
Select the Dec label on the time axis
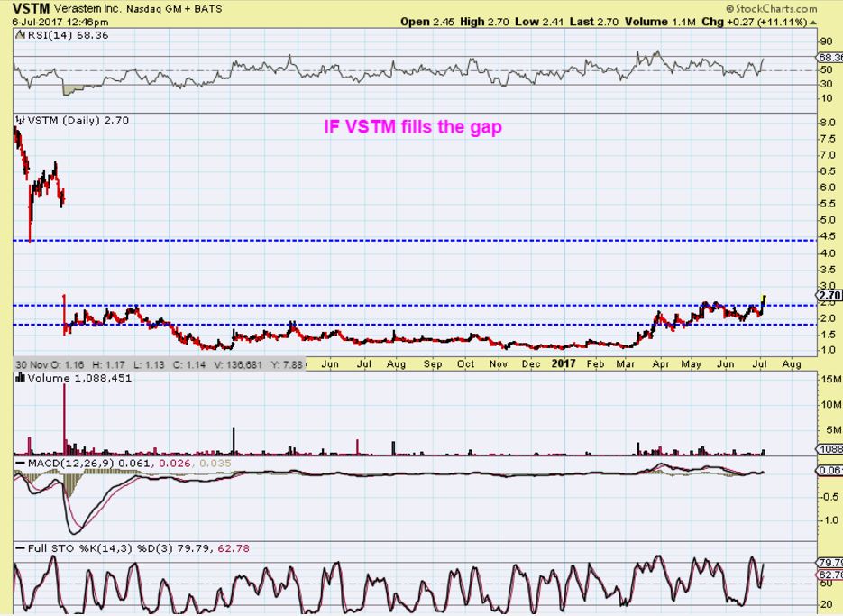point(531,364)
